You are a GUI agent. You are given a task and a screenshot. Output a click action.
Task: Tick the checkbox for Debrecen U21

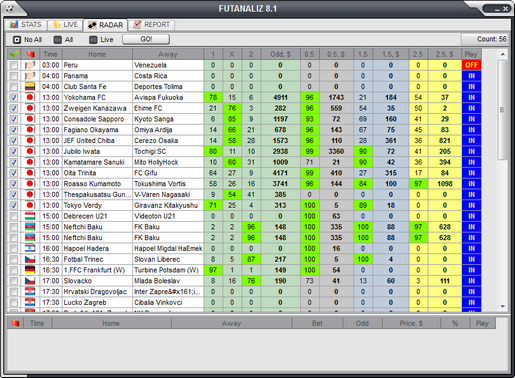tap(14, 216)
